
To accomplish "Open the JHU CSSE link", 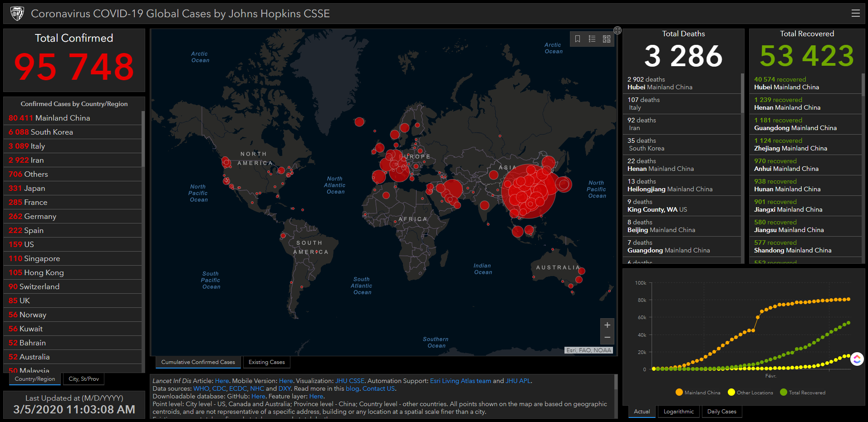I will [x=349, y=381].
